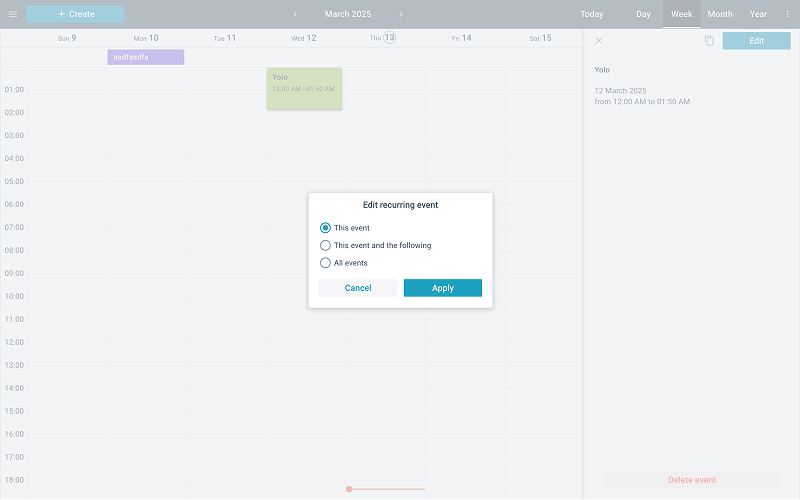Go to previous week with left chevron
The width and height of the screenshot is (800, 500).
[295, 14]
